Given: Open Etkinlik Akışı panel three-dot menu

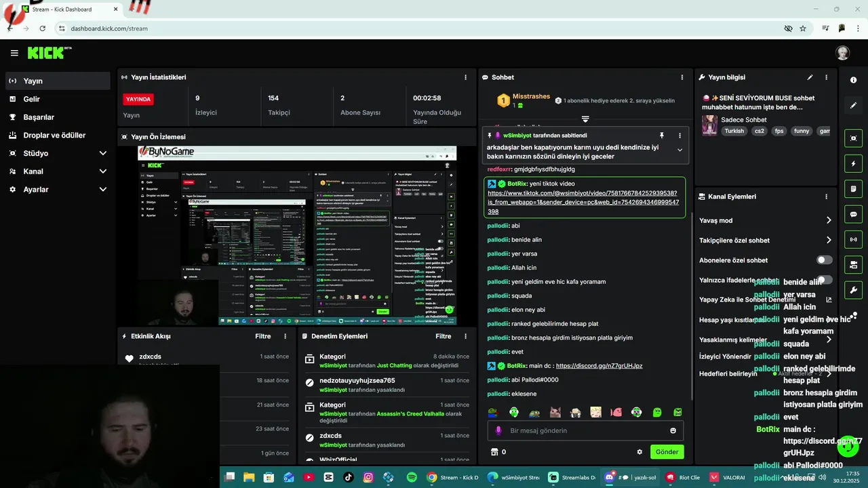Looking at the screenshot, I should pos(285,336).
